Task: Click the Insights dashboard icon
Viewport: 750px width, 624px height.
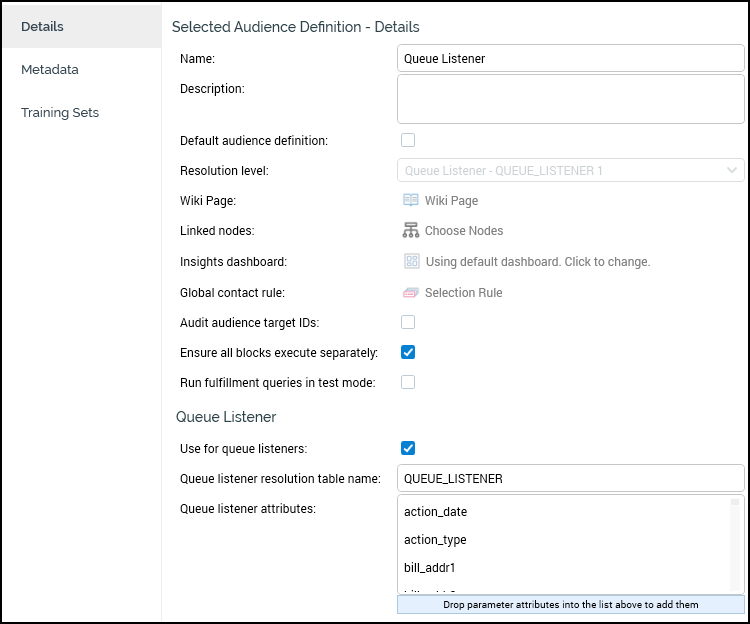Action: (410, 262)
